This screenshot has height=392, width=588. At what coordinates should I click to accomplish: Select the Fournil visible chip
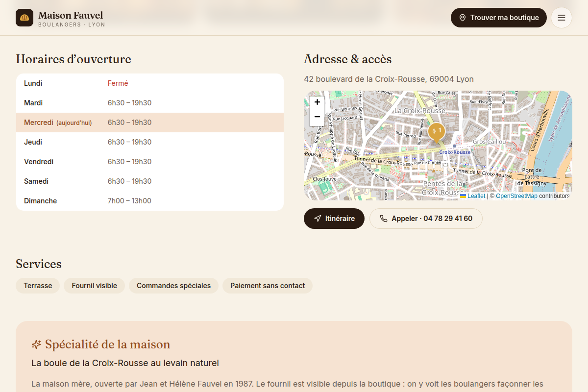[94, 286]
